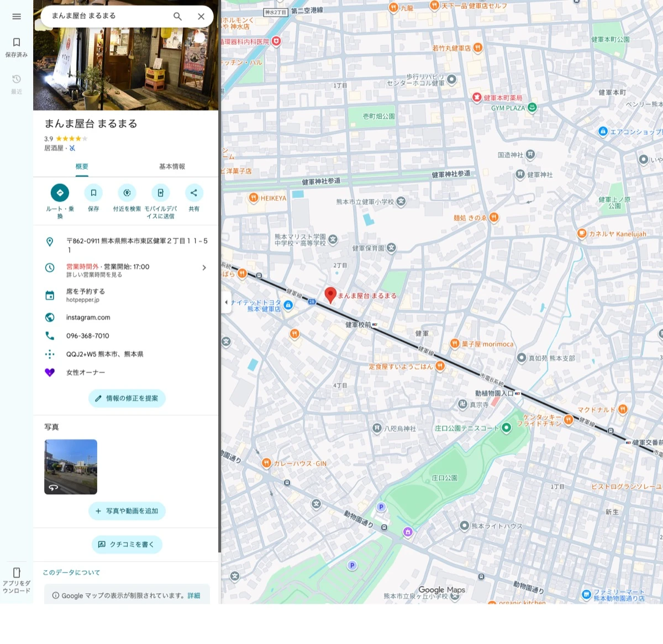Open the main hamburger menu
Screen dimensions: 663x644
pyautogui.click(x=16, y=16)
